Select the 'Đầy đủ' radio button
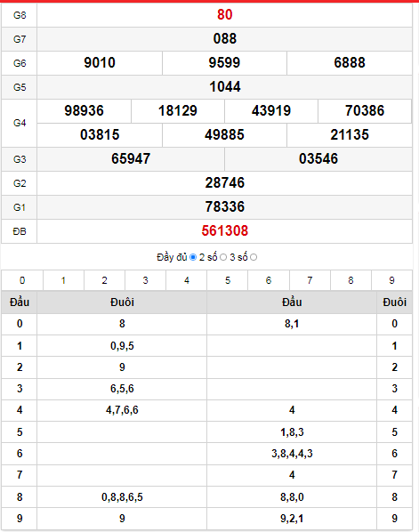Screen dimensions: 419x532 (x=193, y=257)
